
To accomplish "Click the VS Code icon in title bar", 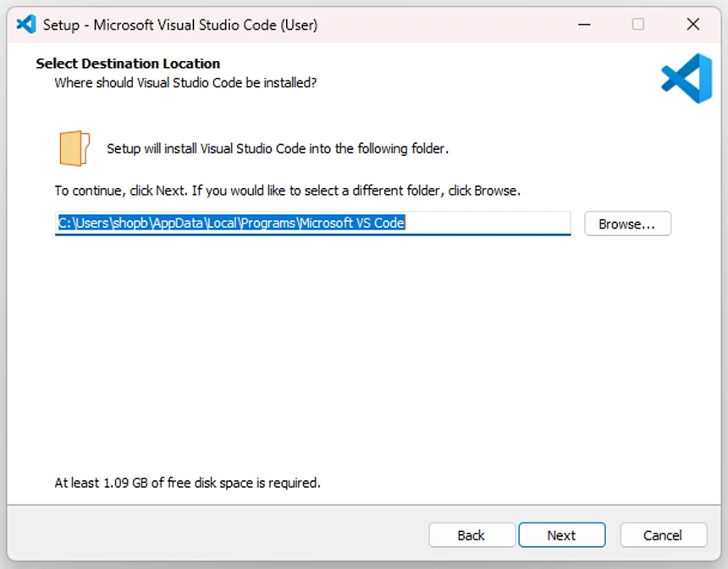I will pos(26,25).
